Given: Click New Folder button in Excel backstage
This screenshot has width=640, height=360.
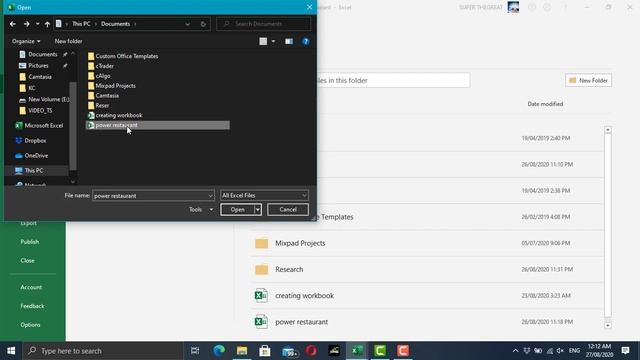Looking at the screenshot, I should pyautogui.click(x=588, y=80).
